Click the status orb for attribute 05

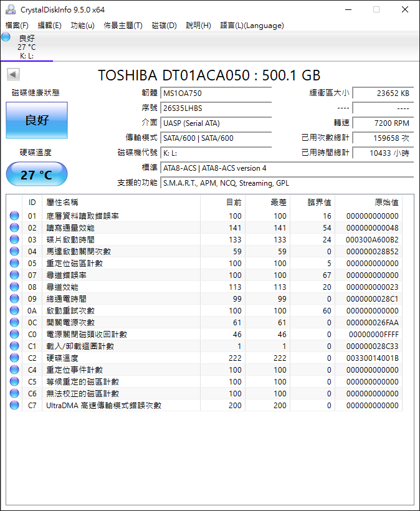[14, 263]
